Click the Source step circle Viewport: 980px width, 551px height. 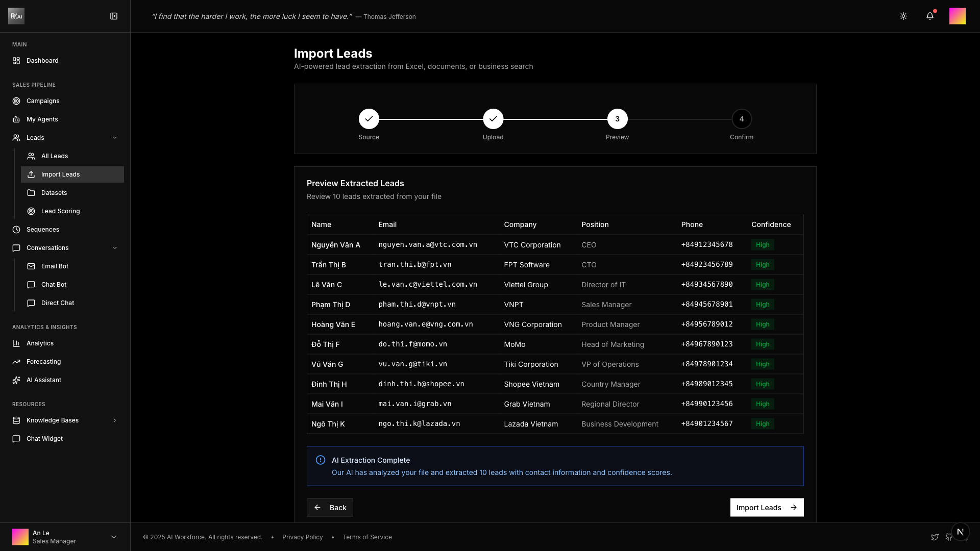(x=369, y=119)
